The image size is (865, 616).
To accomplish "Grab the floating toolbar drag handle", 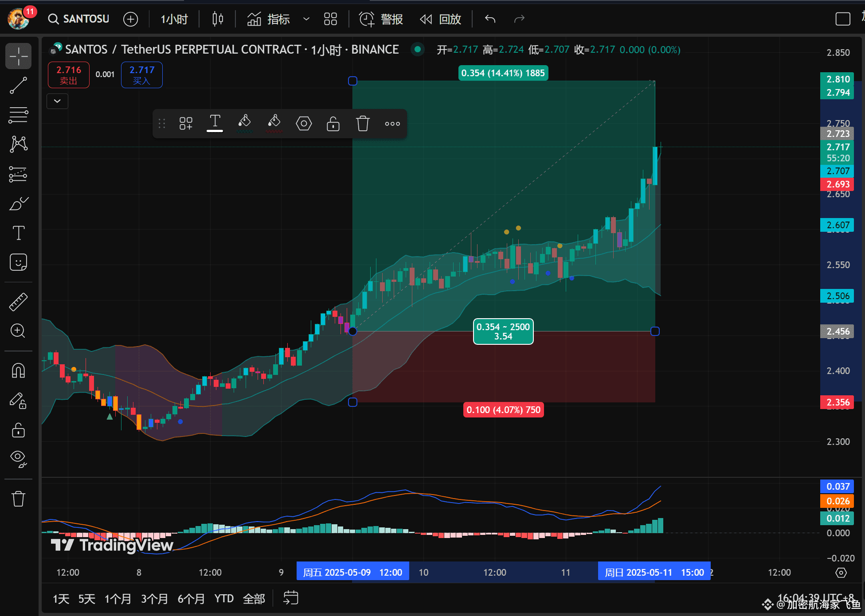I will point(162,124).
